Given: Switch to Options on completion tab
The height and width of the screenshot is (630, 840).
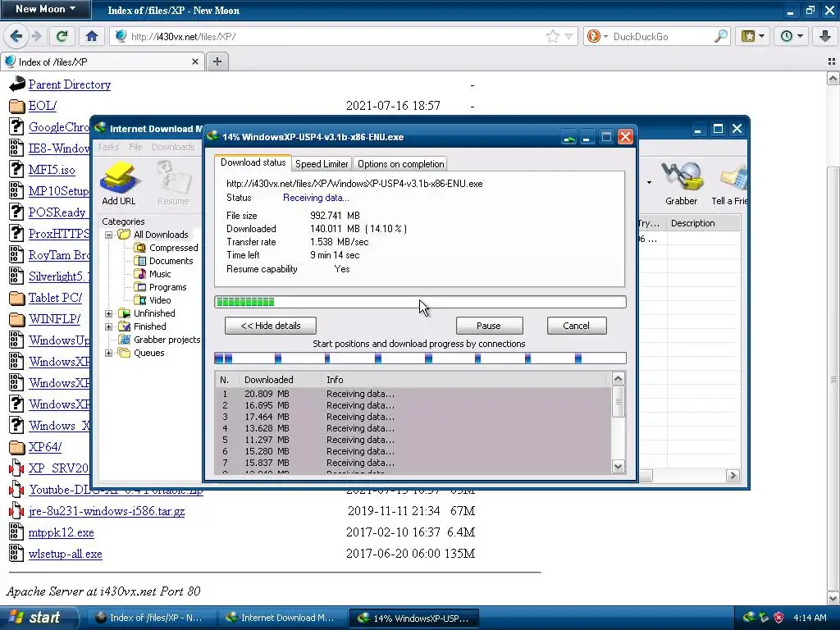Looking at the screenshot, I should (400, 164).
